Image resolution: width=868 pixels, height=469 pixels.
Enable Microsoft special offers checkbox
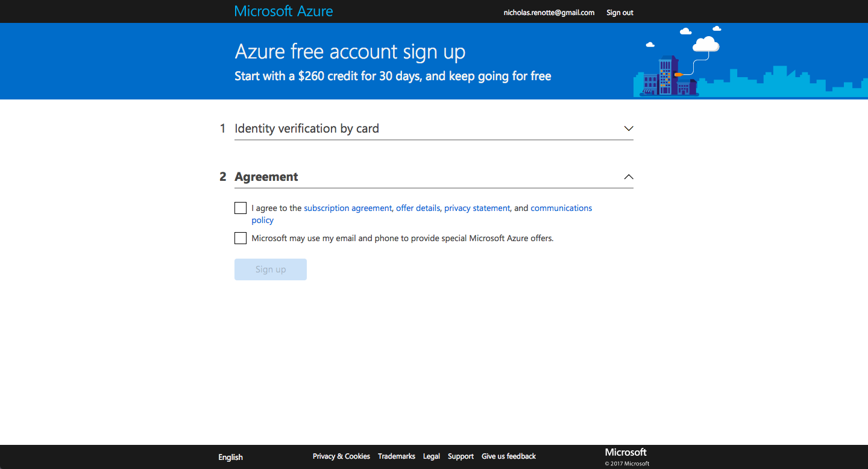(241, 238)
